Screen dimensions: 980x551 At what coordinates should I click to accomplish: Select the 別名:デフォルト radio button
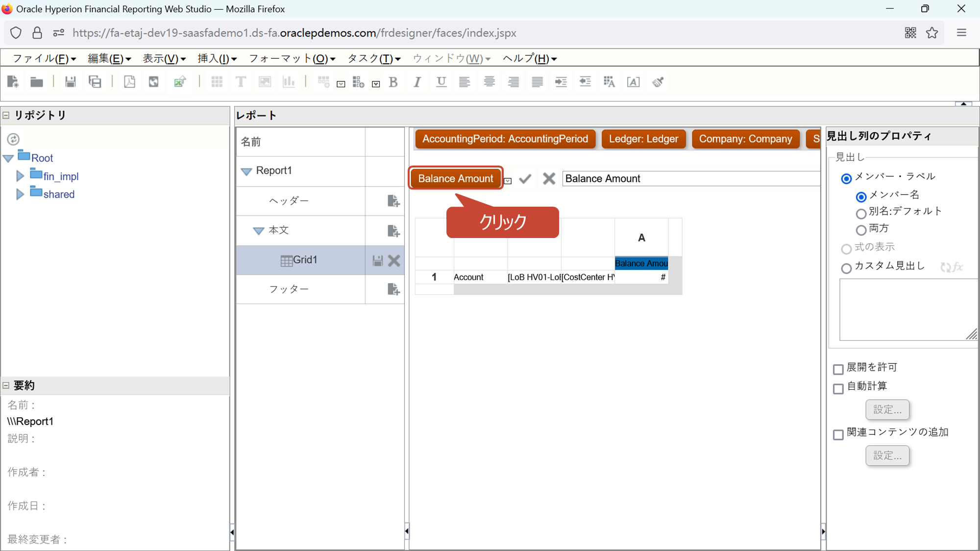pos(861,214)
